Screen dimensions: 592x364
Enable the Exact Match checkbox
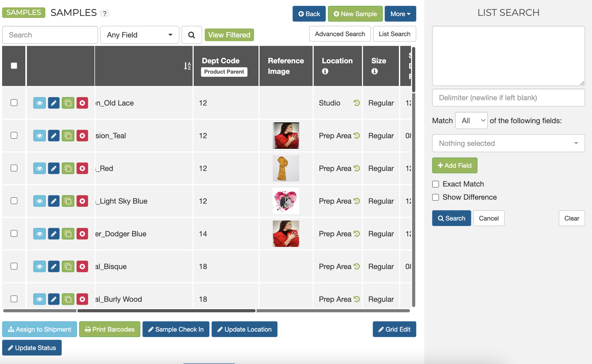coord(436,184)
